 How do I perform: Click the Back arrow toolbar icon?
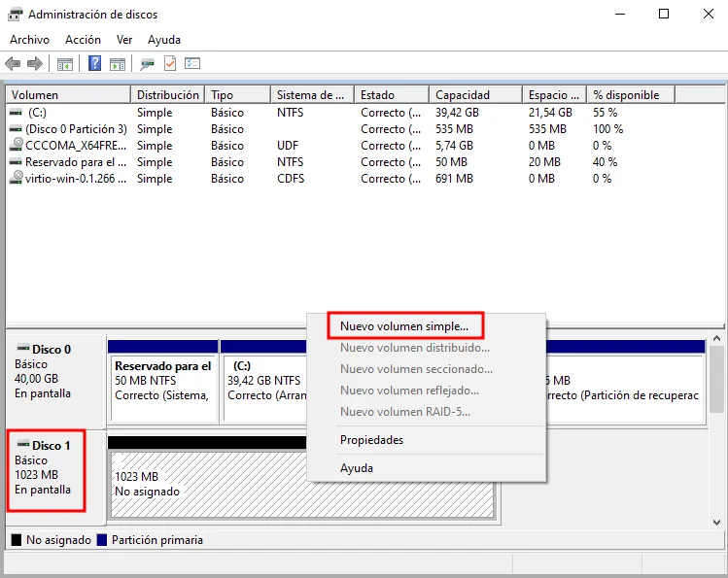coord(13,64)
